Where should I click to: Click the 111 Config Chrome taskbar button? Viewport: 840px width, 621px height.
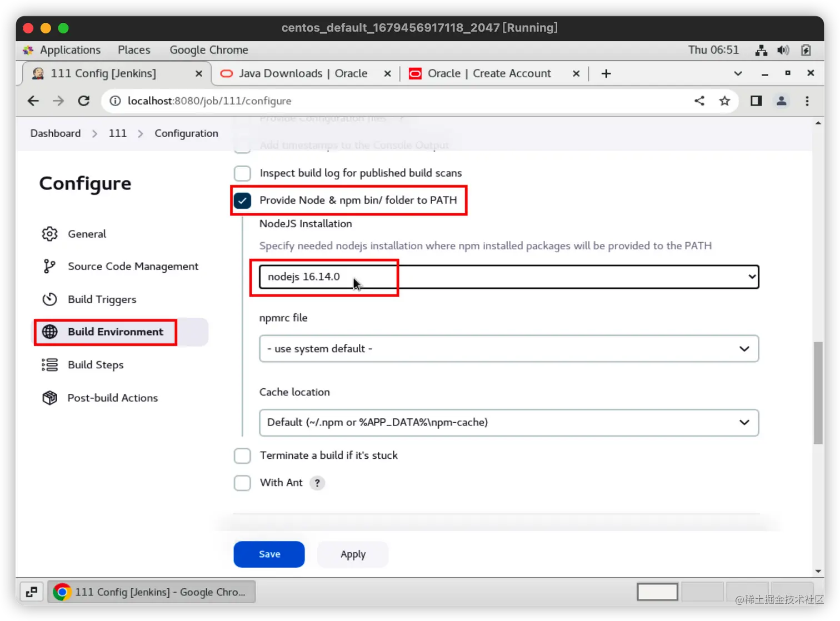pos(152,592)
